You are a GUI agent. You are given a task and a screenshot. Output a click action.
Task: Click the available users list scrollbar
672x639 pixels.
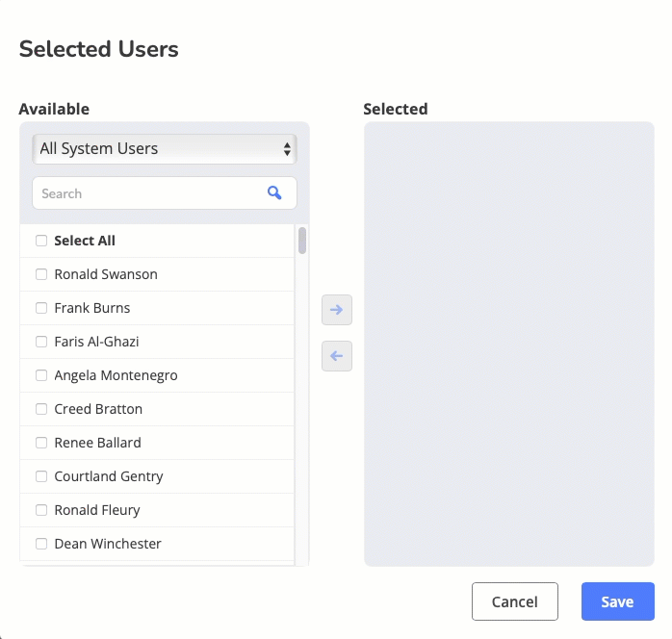coord(302,241)
